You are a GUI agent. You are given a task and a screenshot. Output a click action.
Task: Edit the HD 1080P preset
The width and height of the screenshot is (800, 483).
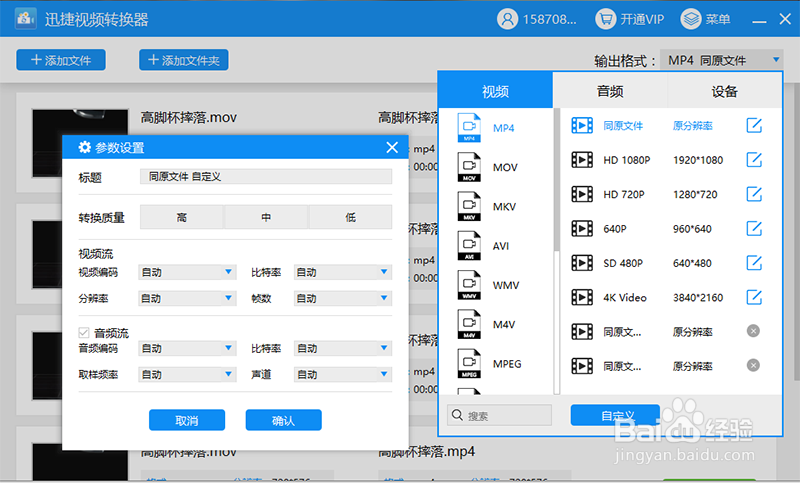tap(754, 160)
